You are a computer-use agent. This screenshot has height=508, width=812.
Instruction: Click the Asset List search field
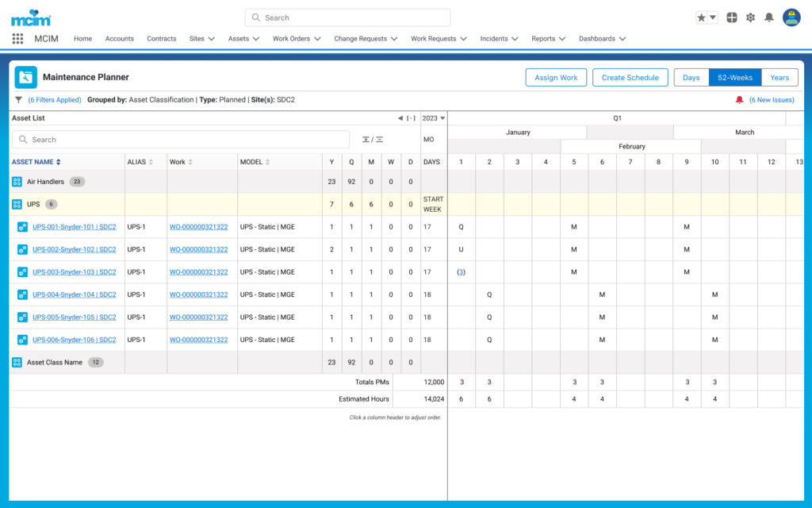[x=181, y=140]
